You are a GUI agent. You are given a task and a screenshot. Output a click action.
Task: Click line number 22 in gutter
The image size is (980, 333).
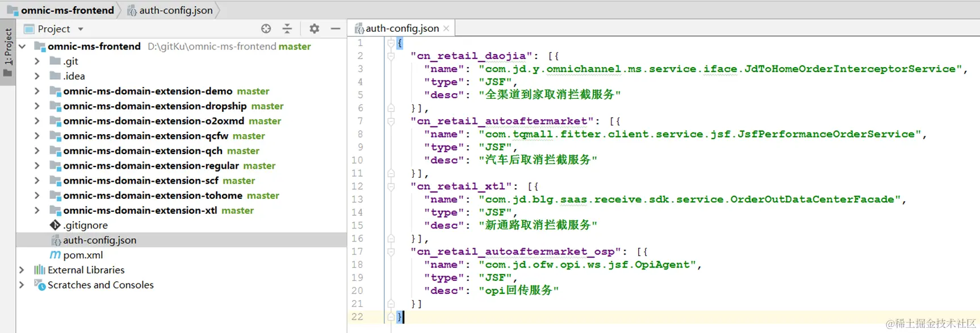(x=357, y=317)
